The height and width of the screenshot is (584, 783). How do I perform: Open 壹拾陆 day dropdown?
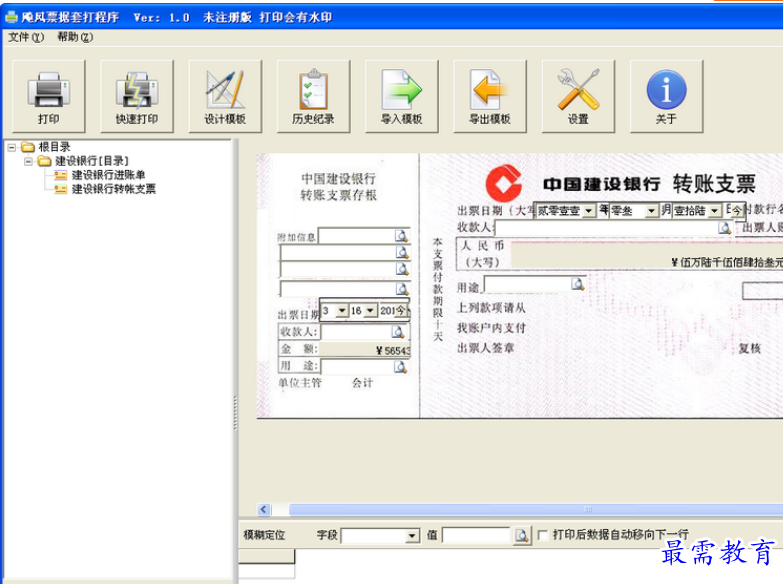[715, 211]
